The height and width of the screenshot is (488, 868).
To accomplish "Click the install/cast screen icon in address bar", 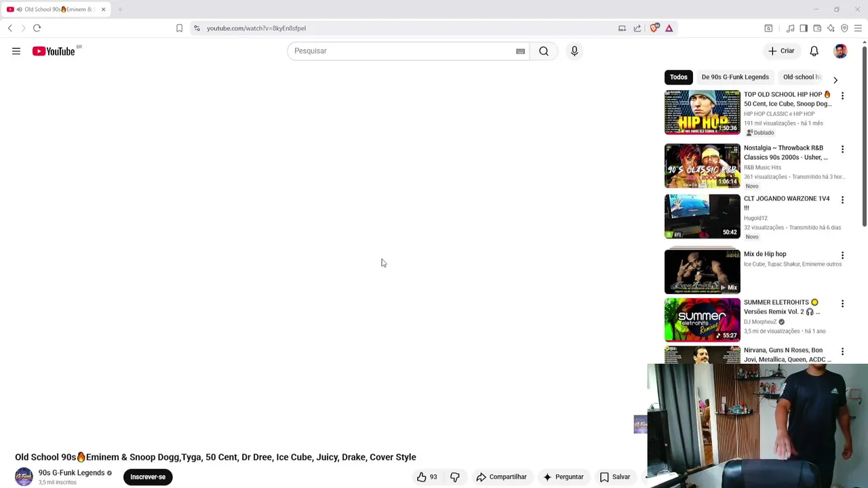I will (622, 28).
